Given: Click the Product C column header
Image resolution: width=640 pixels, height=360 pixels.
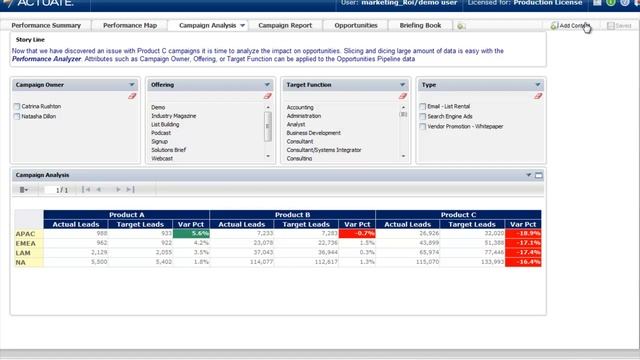Looking at the screenshot, I should (x=458, y=215).
